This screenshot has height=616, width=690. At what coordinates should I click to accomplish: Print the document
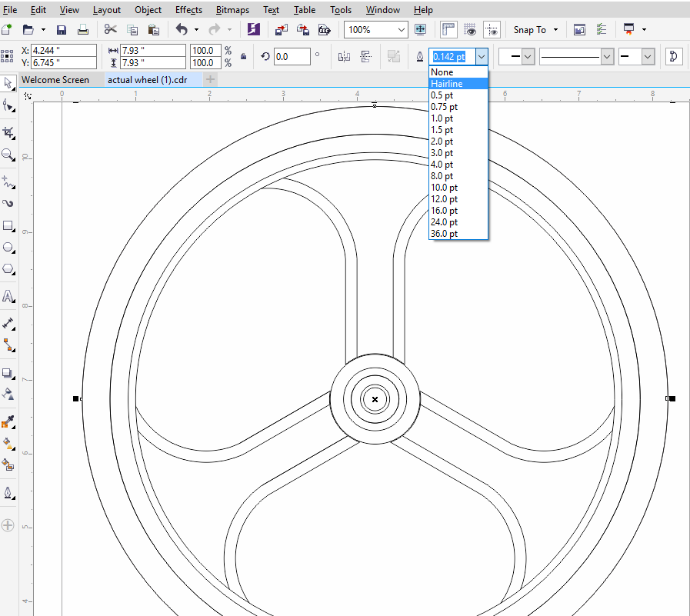point(83,30)
